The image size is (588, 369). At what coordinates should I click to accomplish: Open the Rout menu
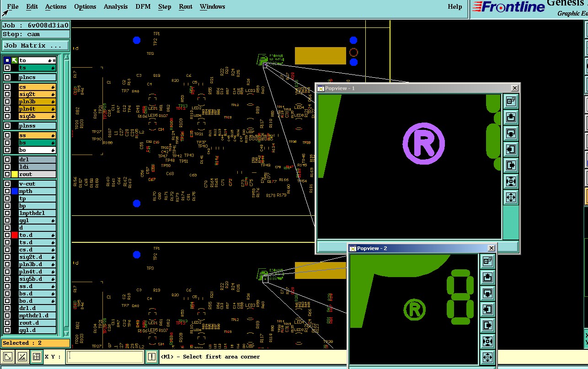pos(186,6)
